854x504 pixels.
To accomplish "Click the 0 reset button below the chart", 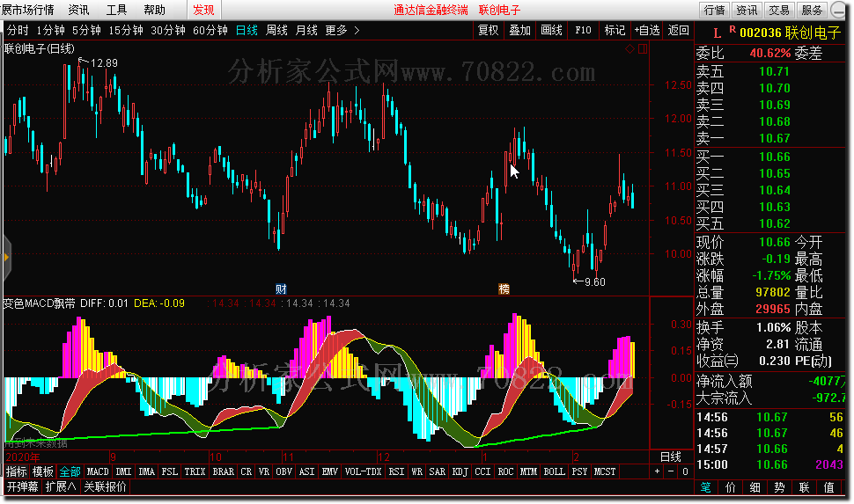I will tap(685, 471).
